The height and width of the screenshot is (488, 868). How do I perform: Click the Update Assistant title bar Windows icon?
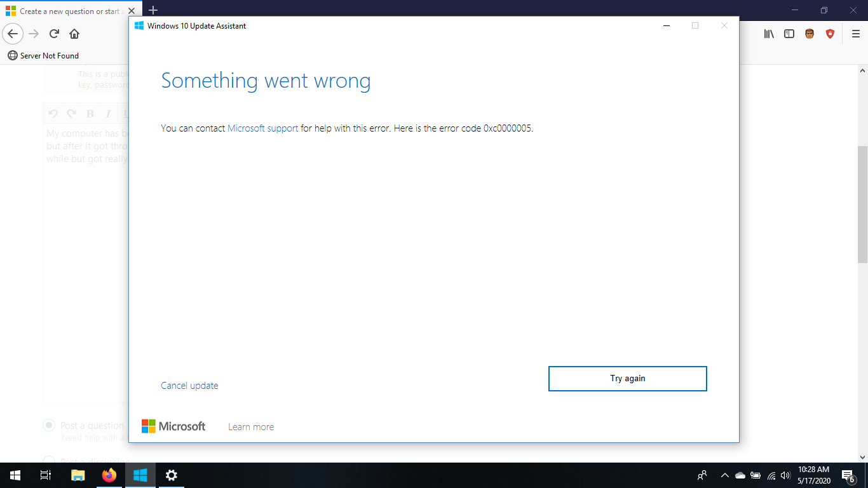[139, 26]
